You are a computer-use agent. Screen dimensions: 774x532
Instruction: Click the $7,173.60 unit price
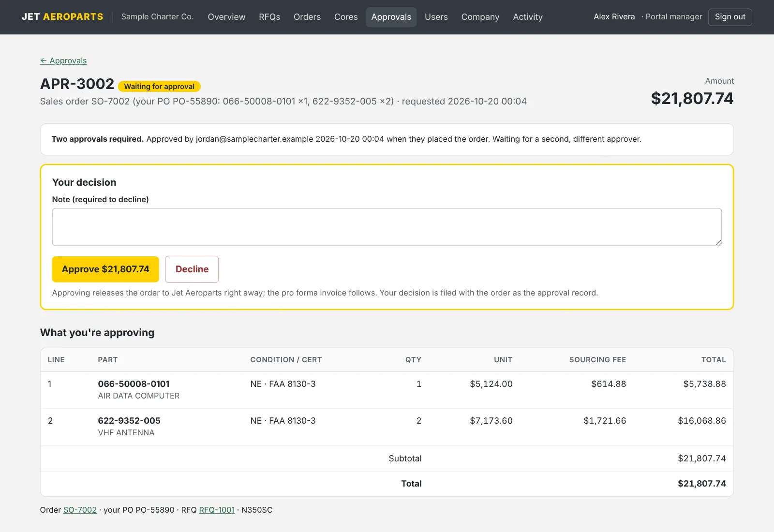coord(491,421)
